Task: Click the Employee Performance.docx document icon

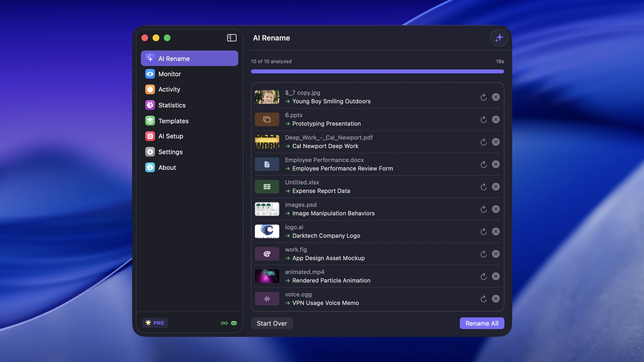Action: [x=267, y=164]
